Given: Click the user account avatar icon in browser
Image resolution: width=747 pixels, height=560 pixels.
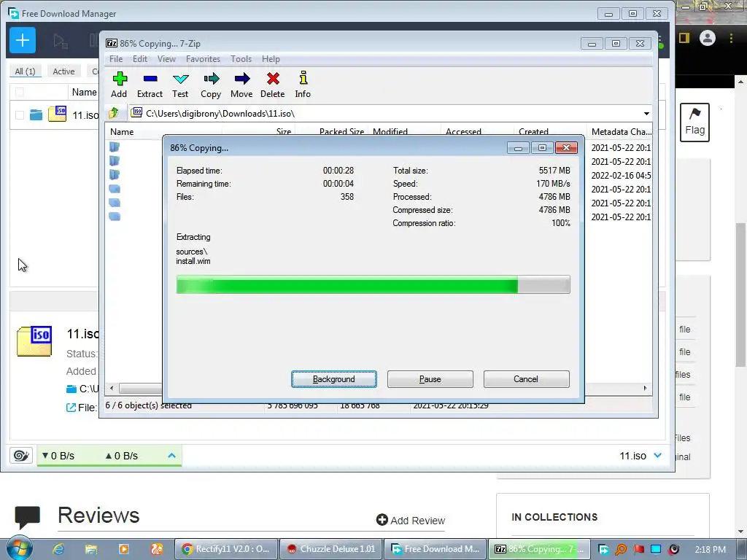Looking at the screenshot, I should (x=708, y=38).
